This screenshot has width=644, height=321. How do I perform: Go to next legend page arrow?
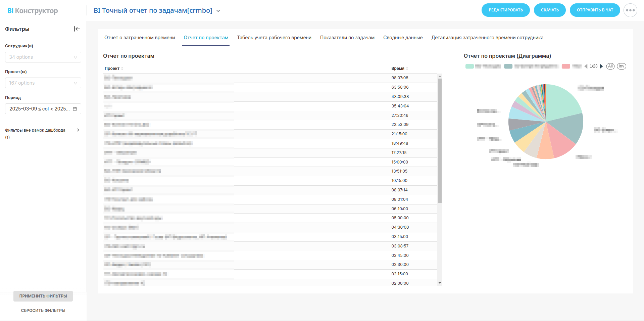pos(601,66)
